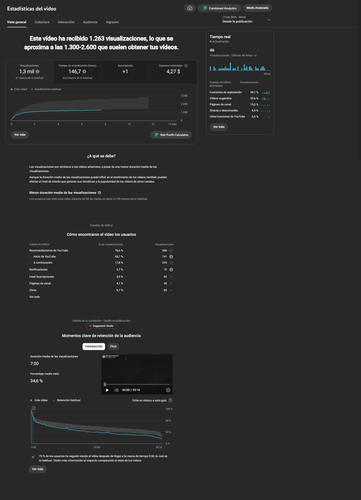Open the Echa un vistazo a esta guía link
This screenshot has height=500, width=361.
pos(149,400)
